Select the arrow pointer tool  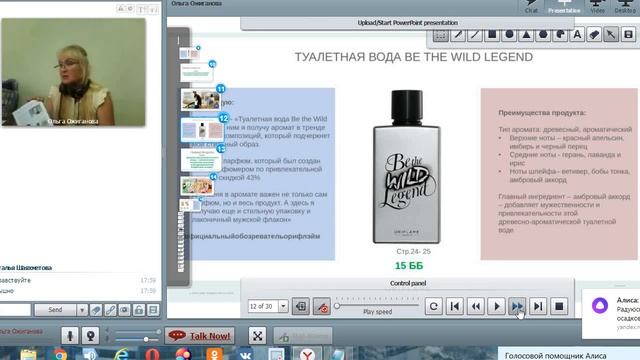(x=611, y=35)
